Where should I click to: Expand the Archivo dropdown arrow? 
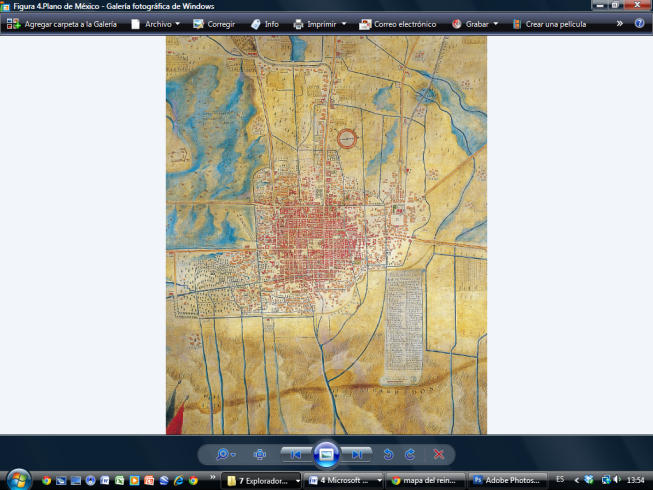pyautogui.click(x=177, y=24)
